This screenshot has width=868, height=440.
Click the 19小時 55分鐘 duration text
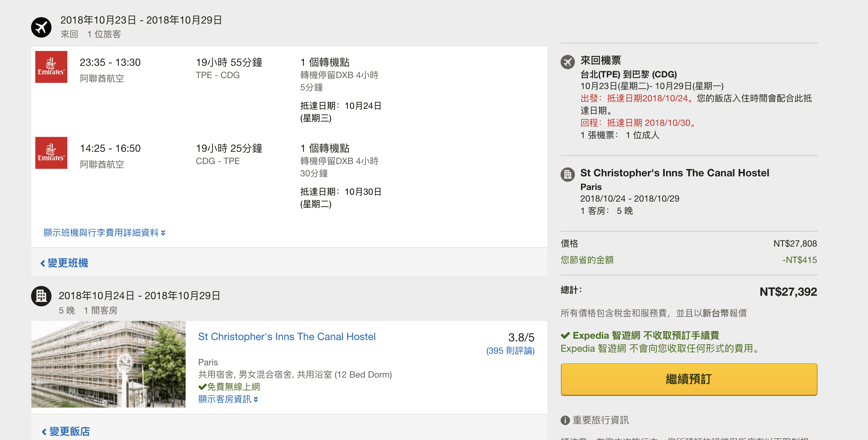(x=229, y=62)
